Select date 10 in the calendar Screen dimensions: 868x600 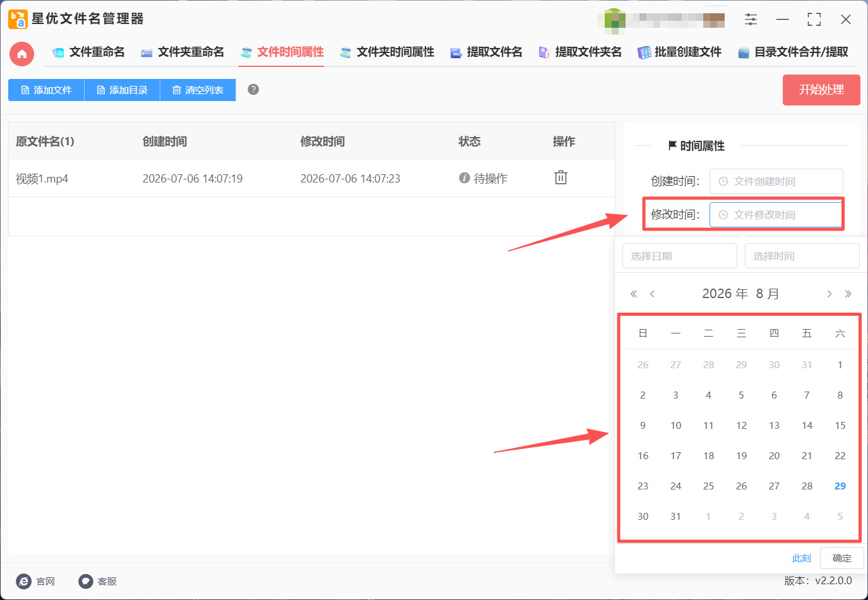[675, 425]
